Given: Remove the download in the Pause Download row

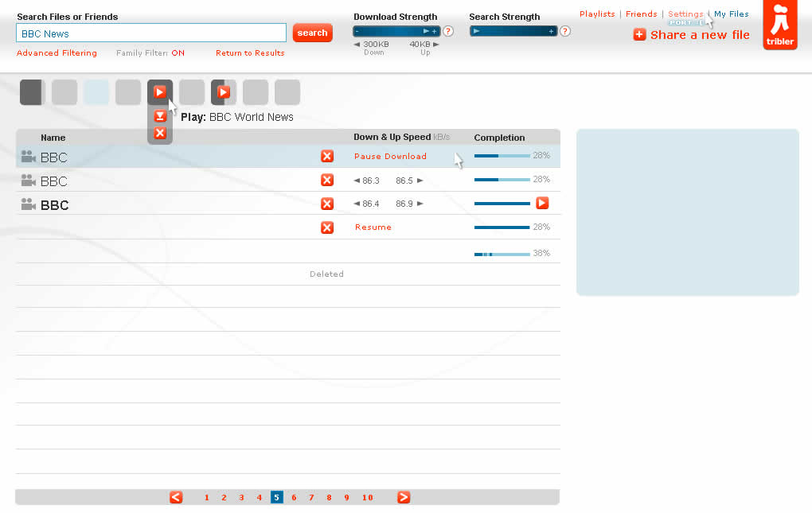Looking at the screenshot, I should (326, 156).
